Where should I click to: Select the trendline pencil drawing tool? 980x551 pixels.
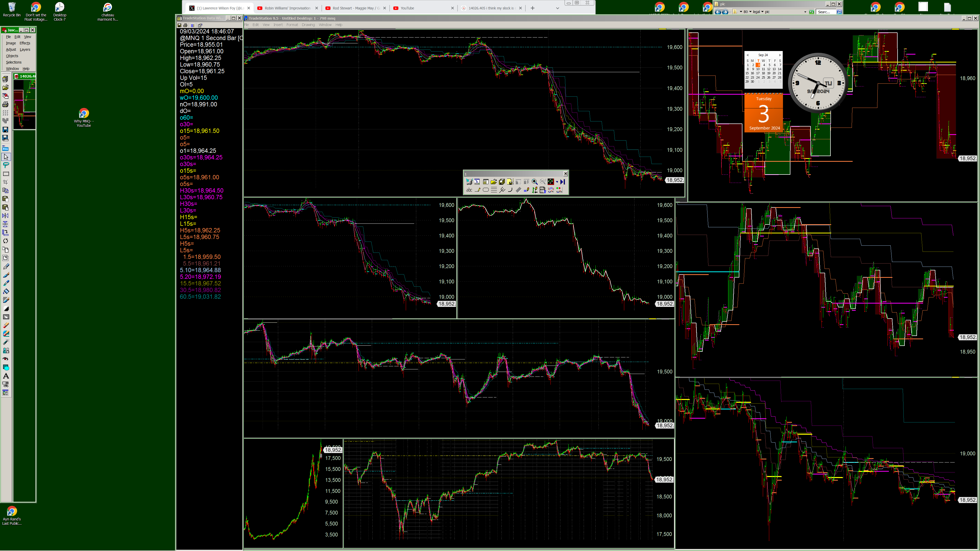[477, 190]
